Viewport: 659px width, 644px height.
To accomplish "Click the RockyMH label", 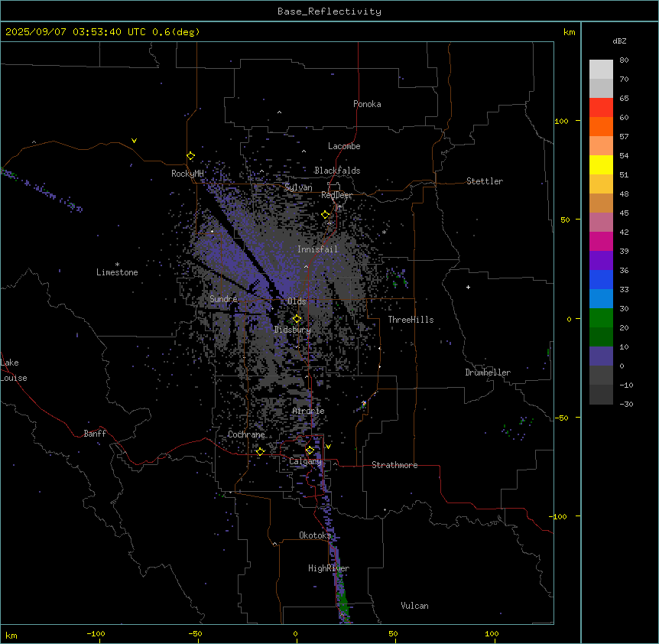I will (x=187, y=174).
